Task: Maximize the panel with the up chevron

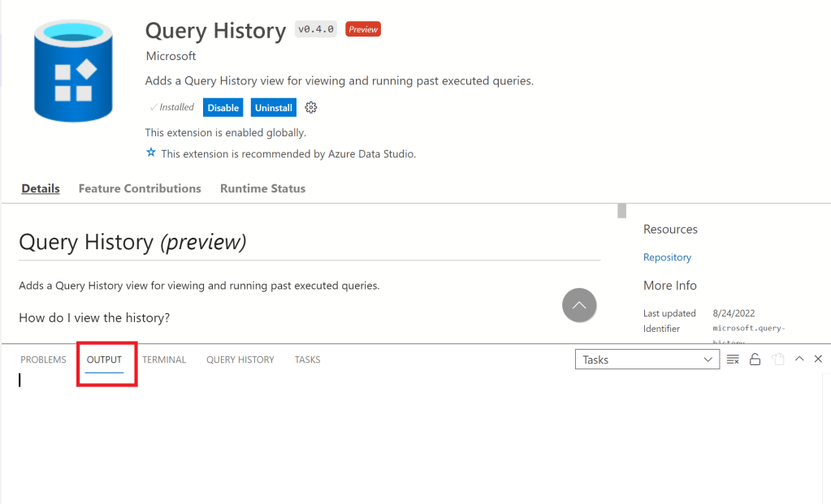Action: coord(799,359)
